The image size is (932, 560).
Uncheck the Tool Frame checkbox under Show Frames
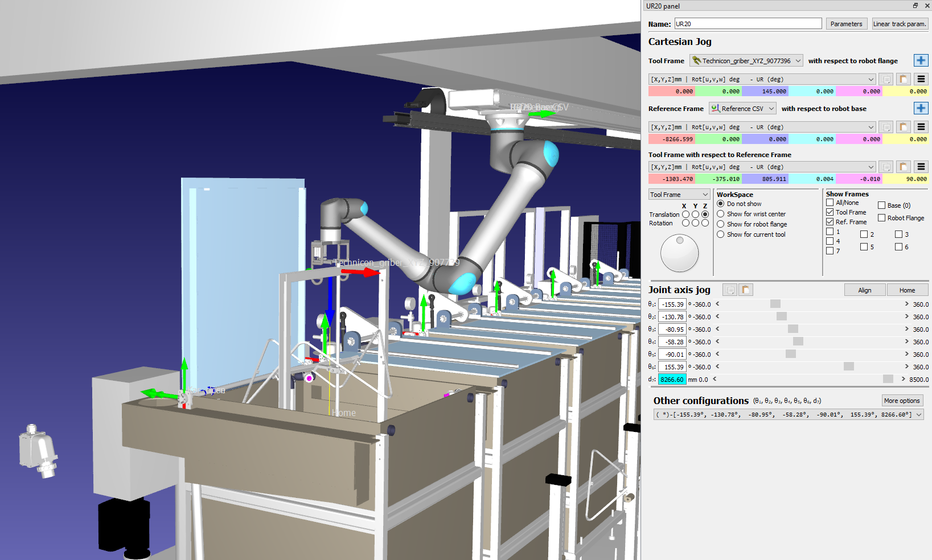tap(830, 212)
